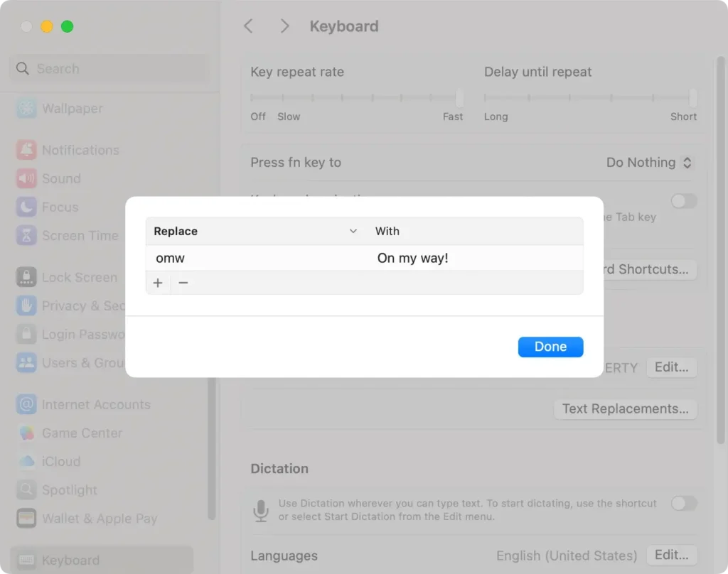This screenshot has height=574, width=728.
Task: Click the Search field in sidebar
Action: tap(110, 69)
